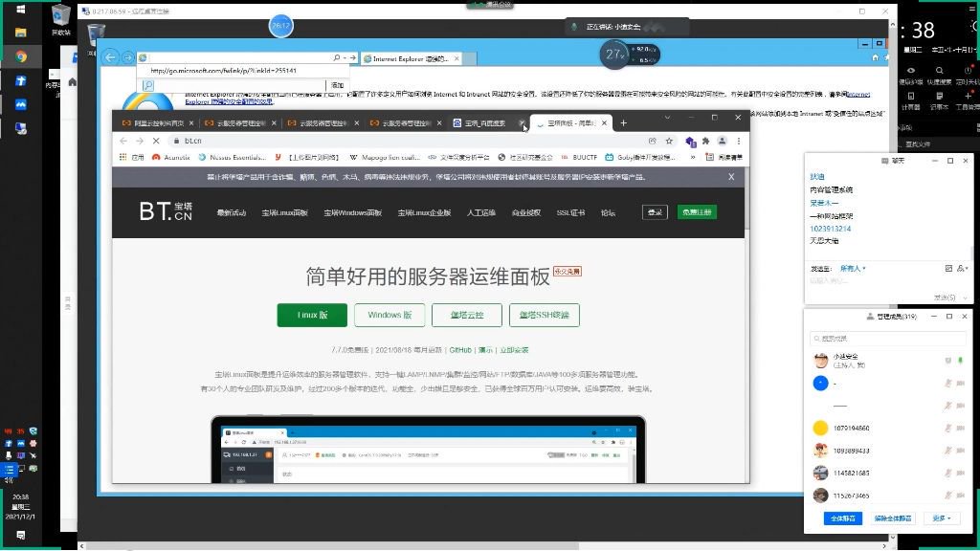Screen dimensions: 980x551
Task: Open the 最新活动 menu on bt.cn
Action: [x=232, y=213]
